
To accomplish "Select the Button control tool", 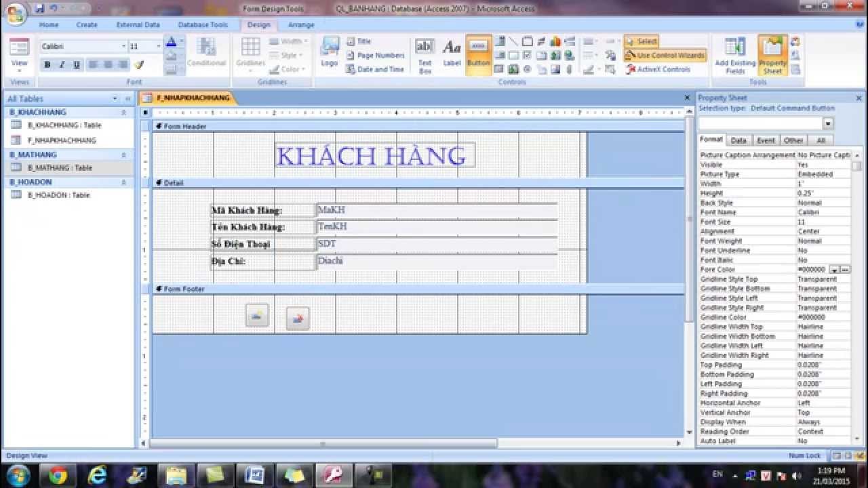I will click(x=479, y=54).
